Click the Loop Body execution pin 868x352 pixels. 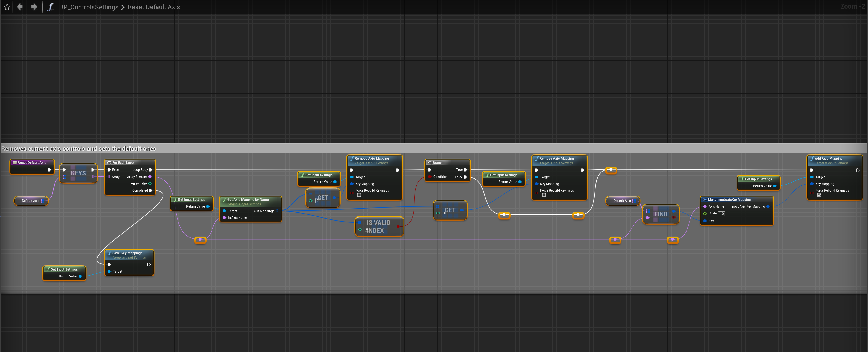[151, 170]
